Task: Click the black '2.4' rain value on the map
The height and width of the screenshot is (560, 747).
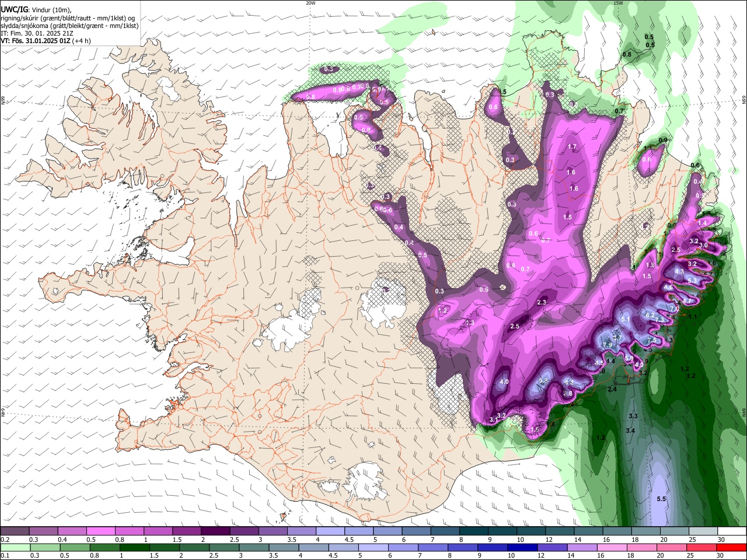Action: pyautogui.click(x=613, y=389)
